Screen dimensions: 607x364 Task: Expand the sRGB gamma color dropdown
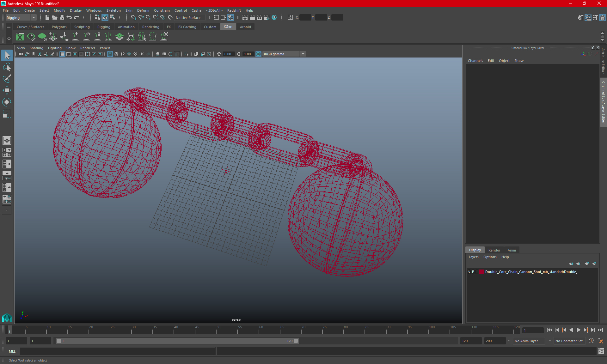point(303,54)
